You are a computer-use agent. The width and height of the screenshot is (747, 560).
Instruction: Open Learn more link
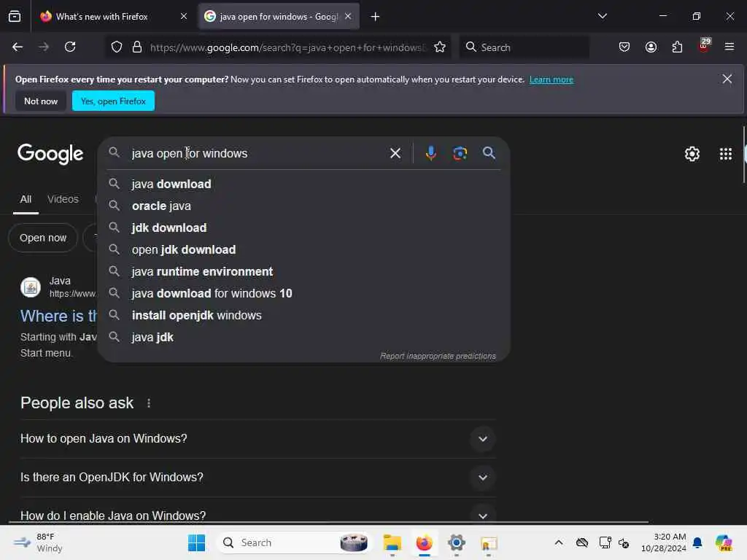[551, 79]
